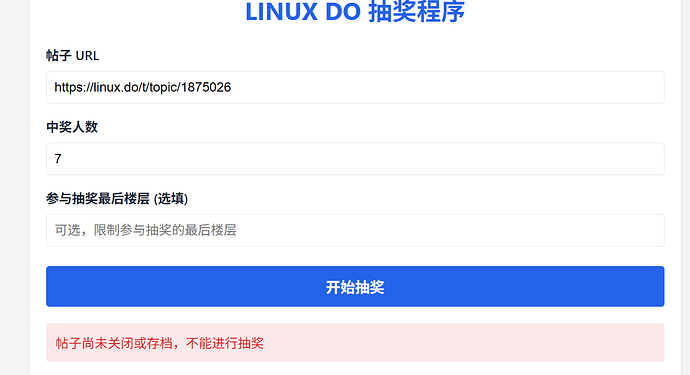This screenshot has width=690, height=375.
Task: Click the 不能进行抽奖 part of the error
Action: 225,343
